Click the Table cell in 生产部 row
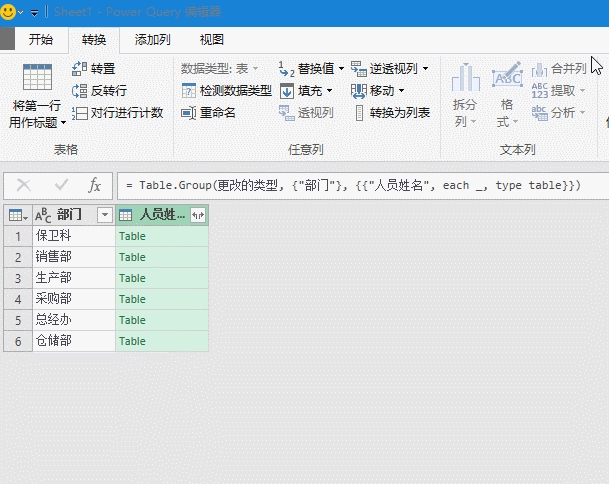The image size is (609, 484). pyautogui.click(x=162, y=278)
